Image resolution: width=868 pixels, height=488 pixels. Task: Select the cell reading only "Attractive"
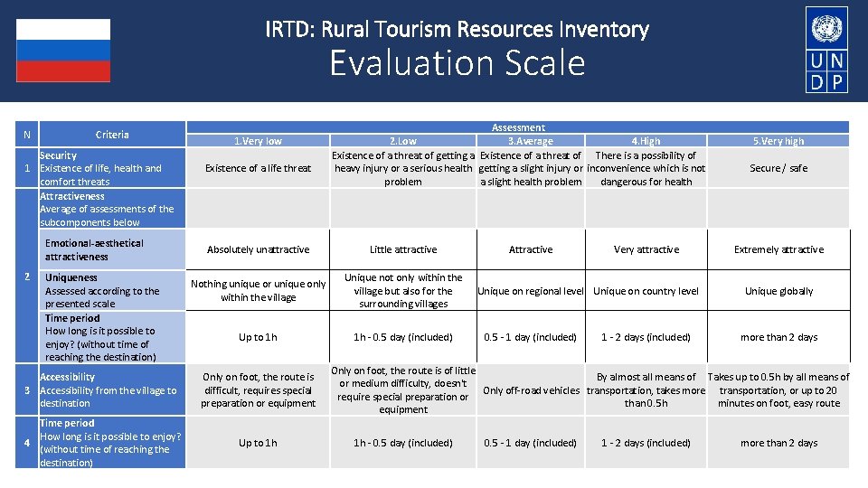coord(531,249)
